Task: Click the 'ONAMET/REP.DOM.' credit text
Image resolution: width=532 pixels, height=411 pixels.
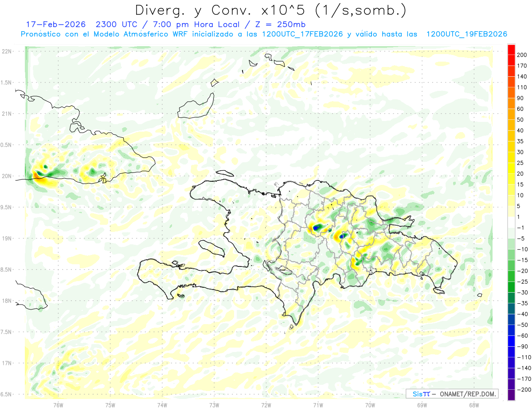Action: pyautogui.click(x=468, y=394)
